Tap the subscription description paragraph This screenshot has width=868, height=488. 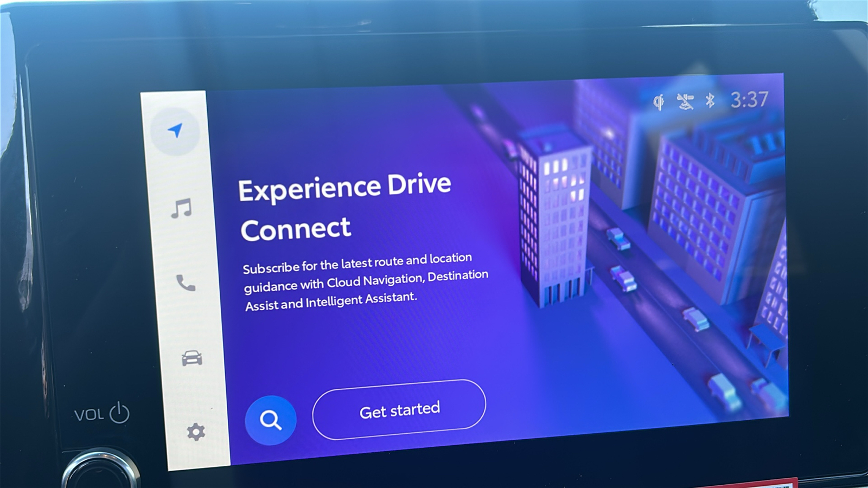(365, 282)
